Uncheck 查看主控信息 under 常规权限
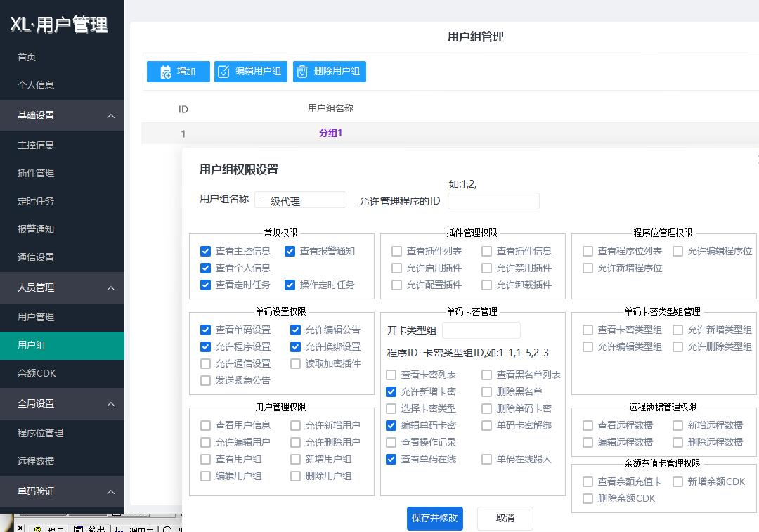The image size is (759, 532). click(x=205, y=251)
